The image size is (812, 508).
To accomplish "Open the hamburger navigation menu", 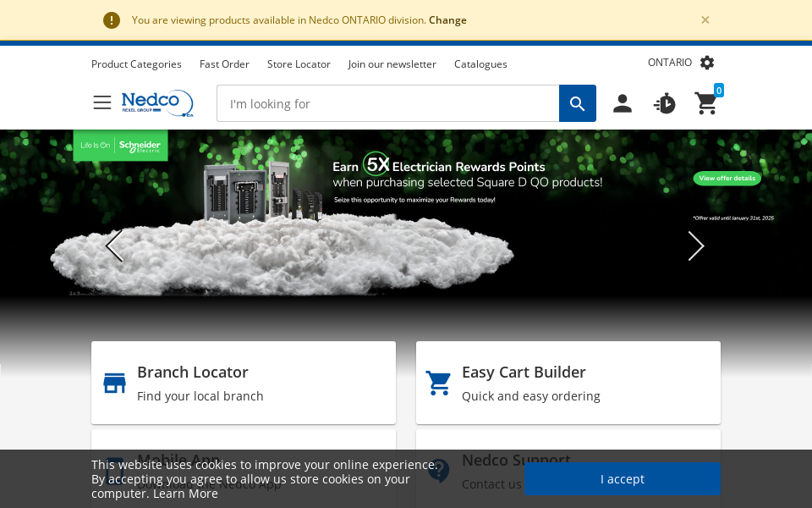I will (101, 102).
